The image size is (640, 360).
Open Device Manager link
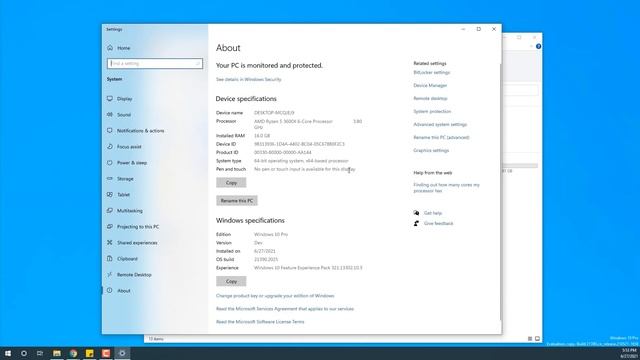[x=430, y=86]
